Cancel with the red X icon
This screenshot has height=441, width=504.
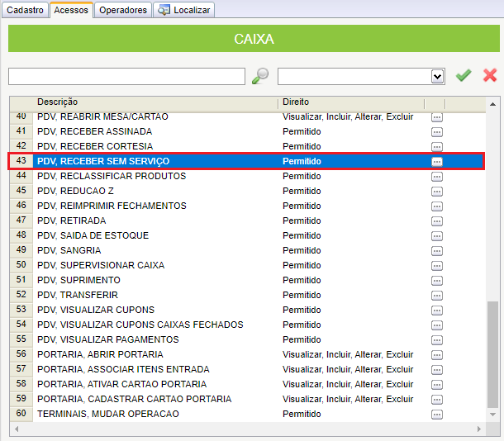(x=490, y=76)
